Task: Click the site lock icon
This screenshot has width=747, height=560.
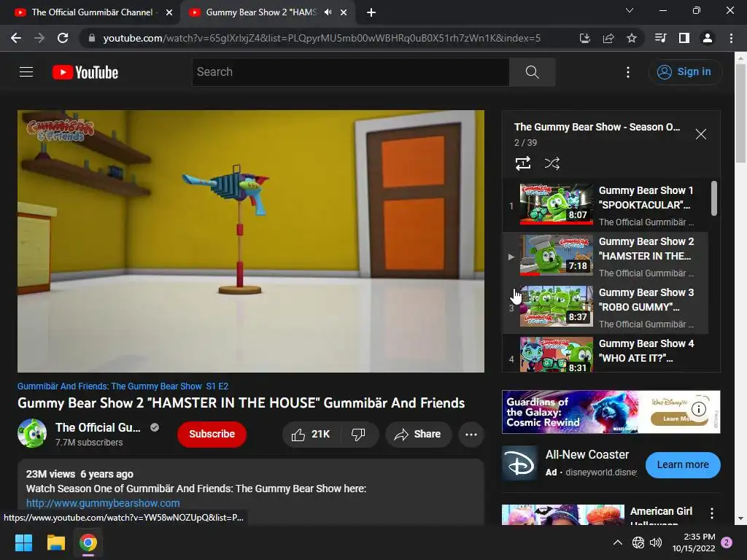Action: (x=91, y=38)
